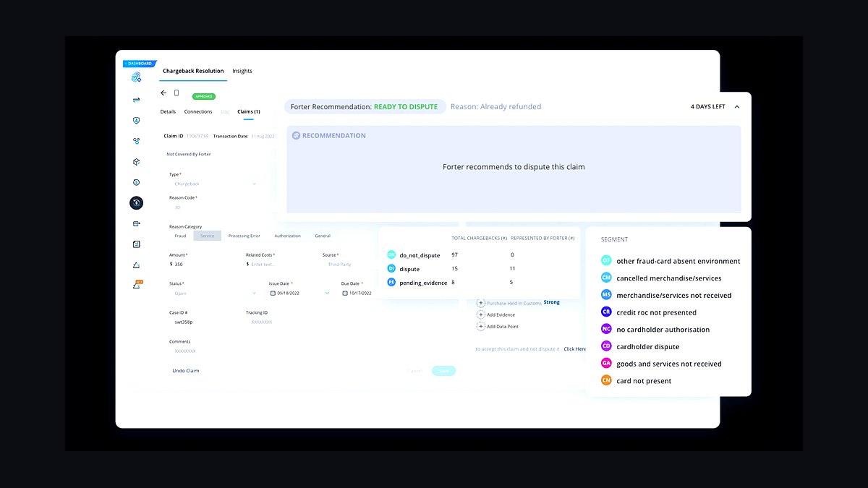Open the Status dropdown showing Open
The image size is (868, 488).
pyautogui.click(x=215, y=294)
